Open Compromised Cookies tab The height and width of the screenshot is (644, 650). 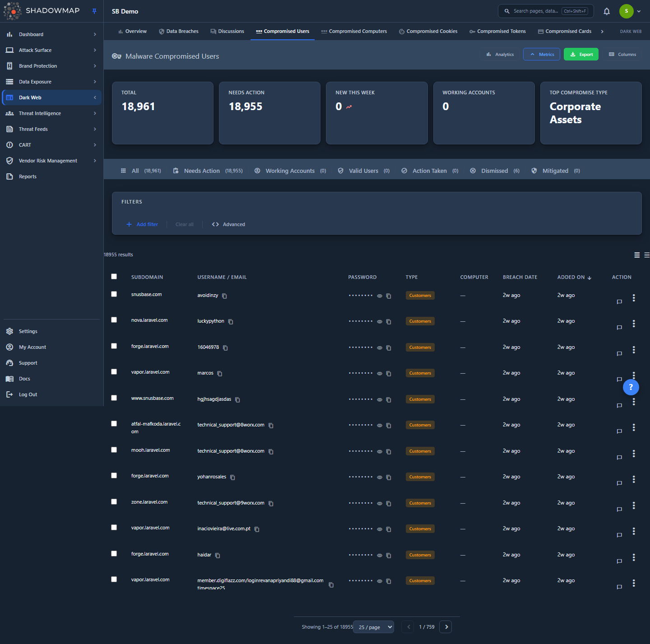[x=428, y=32]
